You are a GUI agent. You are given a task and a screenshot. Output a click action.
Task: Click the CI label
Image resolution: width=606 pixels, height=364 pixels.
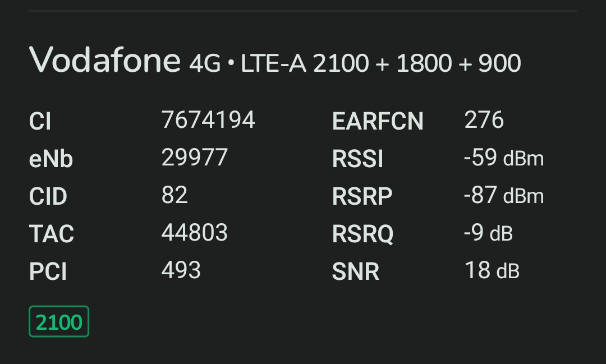[40, 121]
